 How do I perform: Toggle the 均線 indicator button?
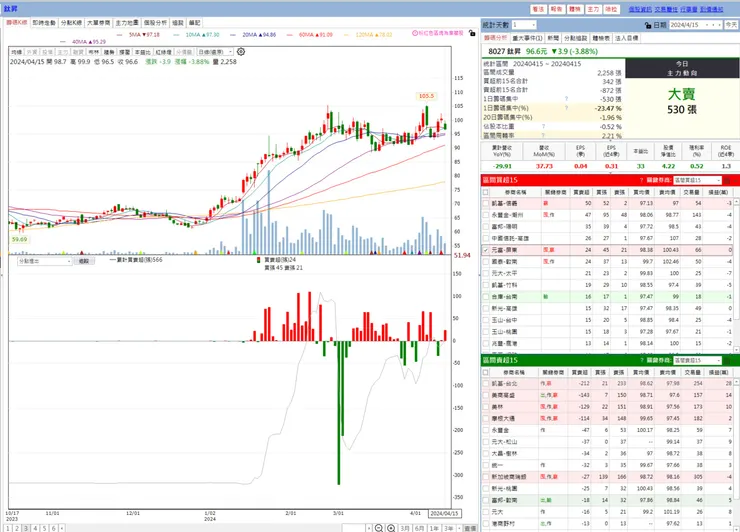click(x=17, y=52)
